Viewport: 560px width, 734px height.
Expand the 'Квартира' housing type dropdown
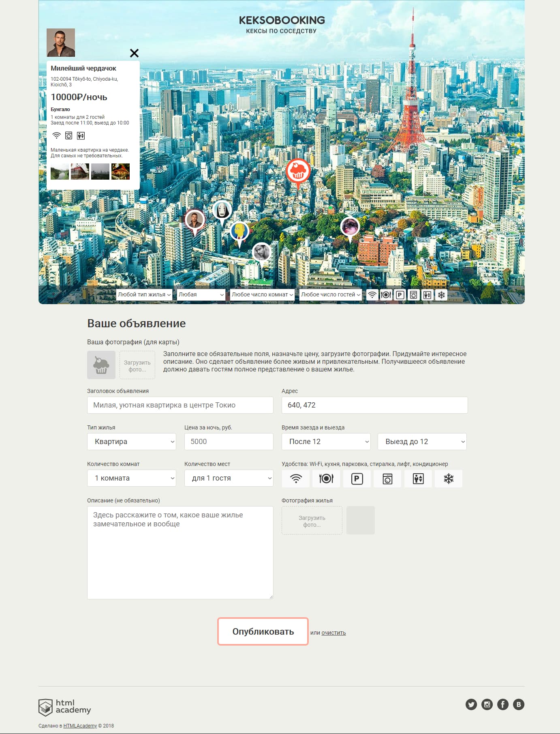pos(132,442)
